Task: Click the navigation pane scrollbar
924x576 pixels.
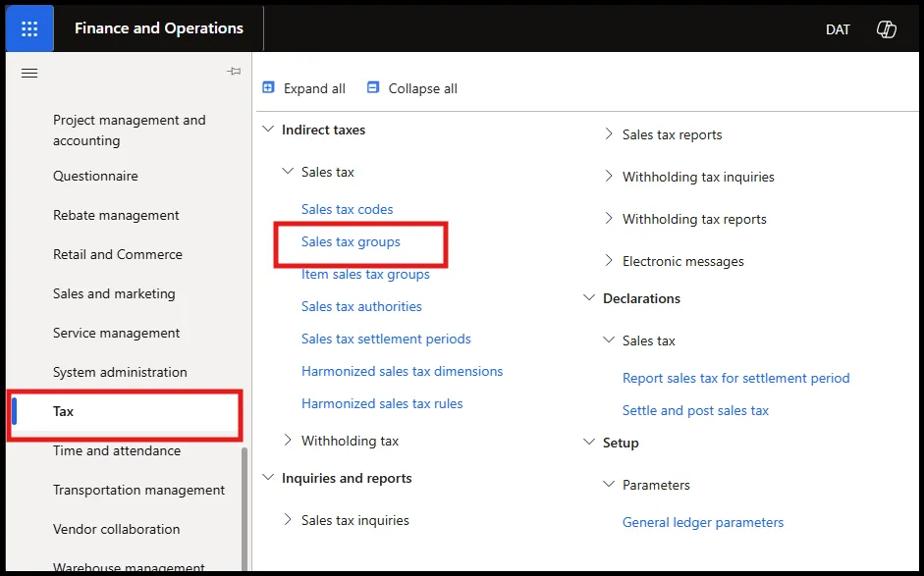Action: pyautogui.click(x=245, y=509)
